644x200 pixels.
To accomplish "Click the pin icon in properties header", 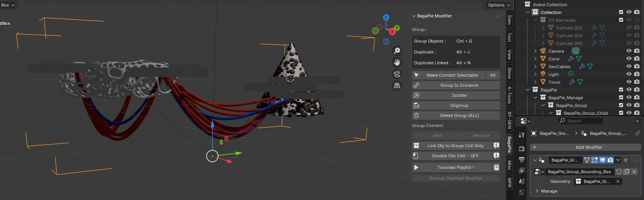I will (637, 133).
